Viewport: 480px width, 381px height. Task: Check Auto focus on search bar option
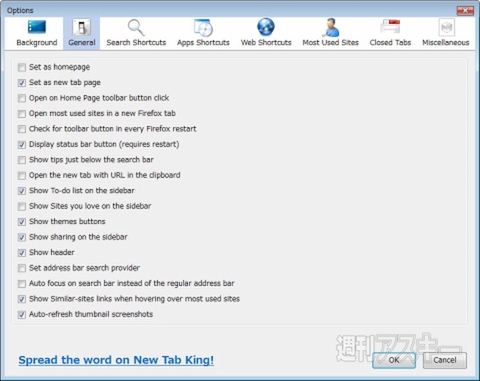point(22,283)
